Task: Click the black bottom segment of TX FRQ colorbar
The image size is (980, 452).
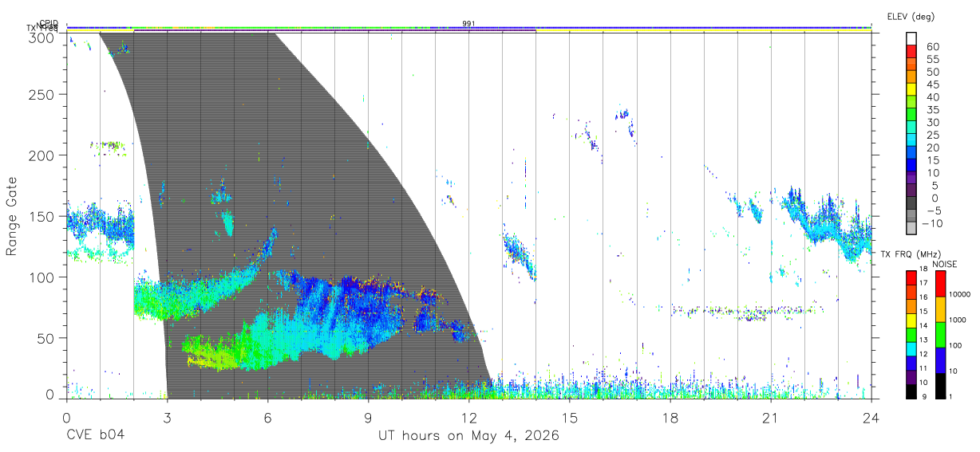Action: (x=911, y=391)
